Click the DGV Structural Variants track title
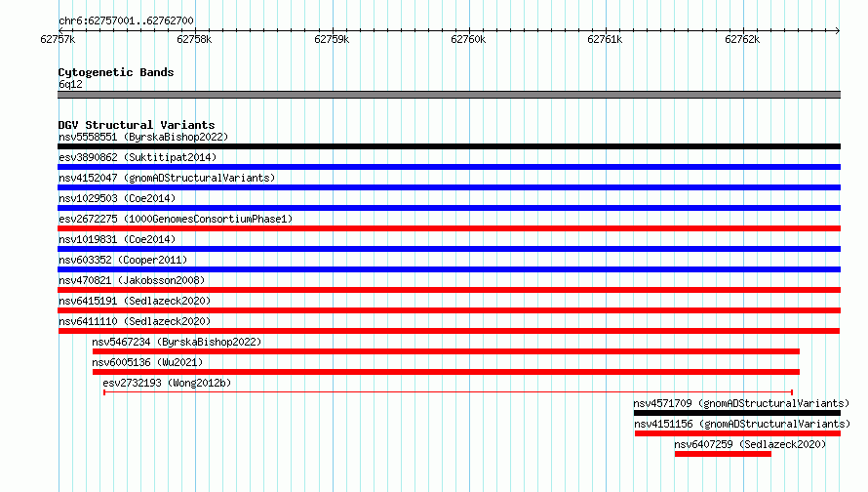Viewport: 868px width, 492px height. click(x=137, y=125)
